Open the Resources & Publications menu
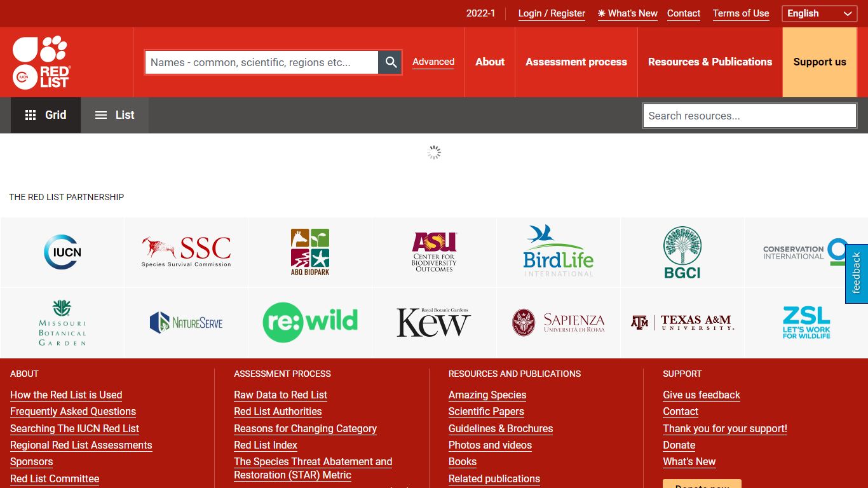This screenshot has width=868, height=488. point(710,62)
